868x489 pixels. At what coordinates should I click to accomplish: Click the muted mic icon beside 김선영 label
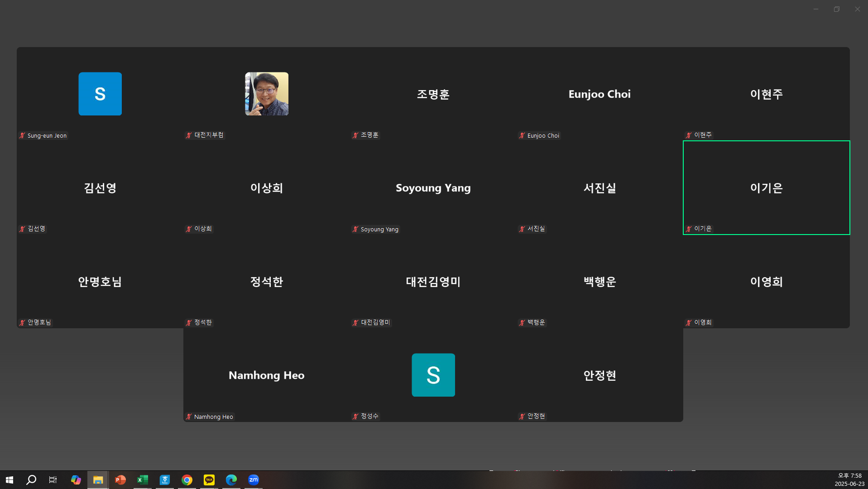click(x=22, y=229)
